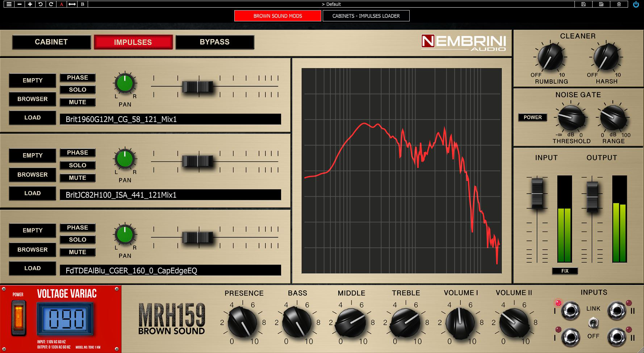644x353 pixels.
Task: Click the plus zoom-in icon in the toolbar
Action: click(30, 4)
